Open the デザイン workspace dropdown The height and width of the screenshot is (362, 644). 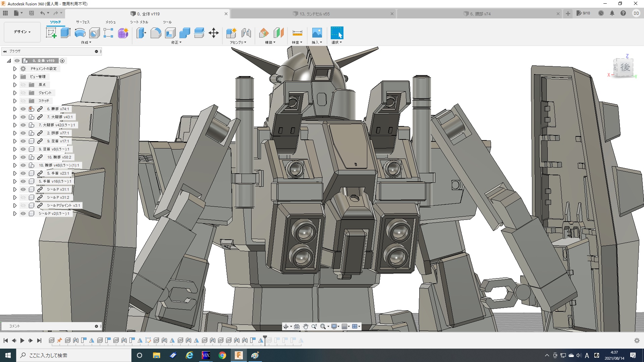22,32
